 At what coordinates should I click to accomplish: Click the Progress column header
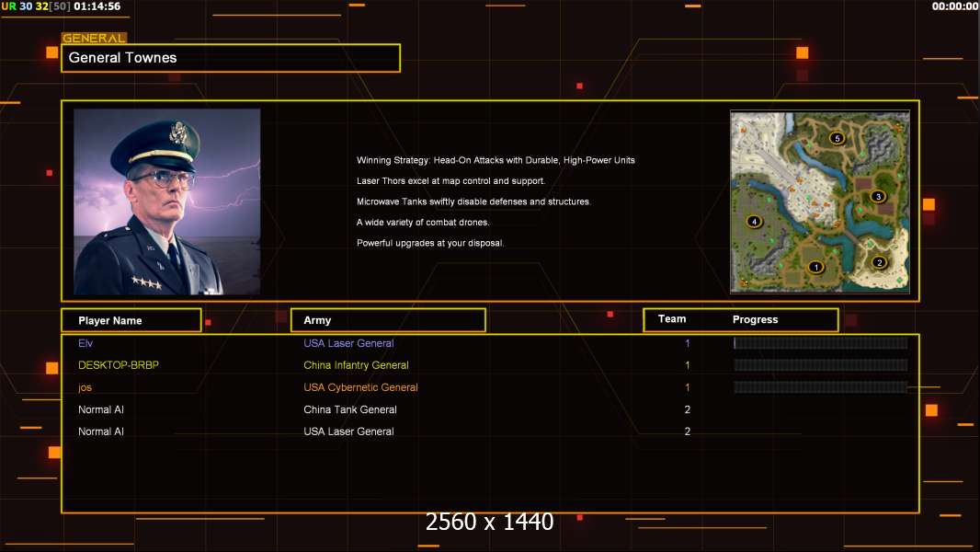point(755,319)
